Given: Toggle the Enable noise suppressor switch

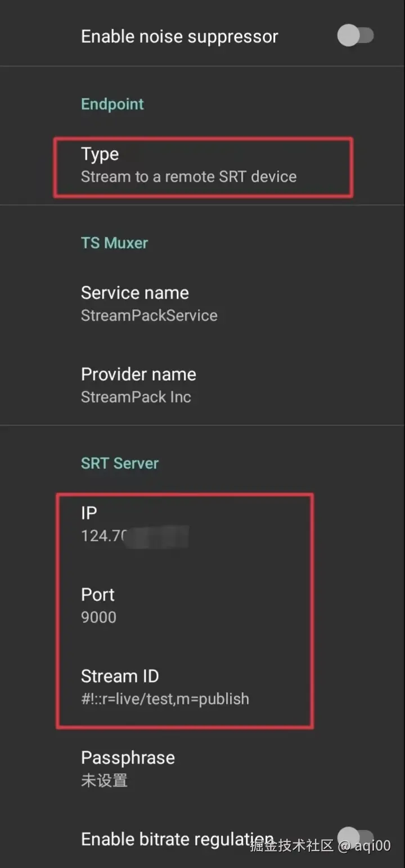Looking at the screenshot, I should [x=355, y=37].
